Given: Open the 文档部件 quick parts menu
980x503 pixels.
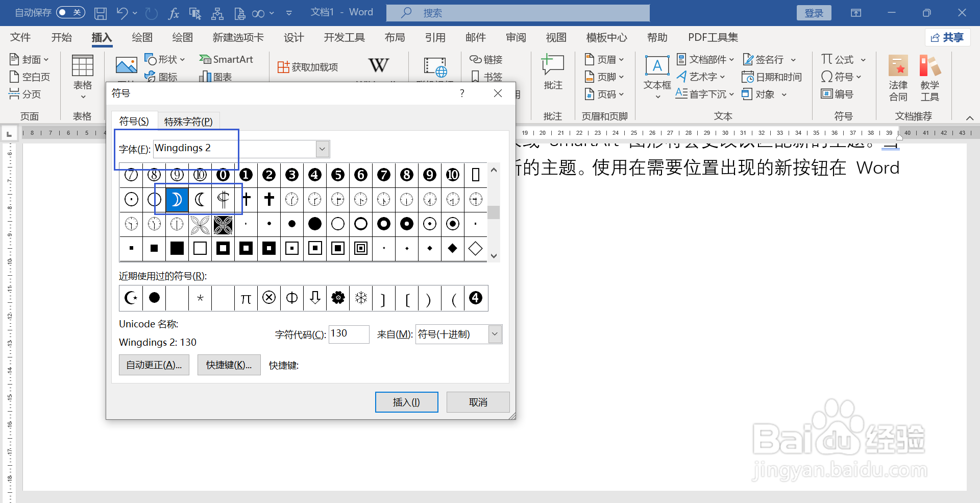Looking at the screenshot, I should [x=705, y=59].
